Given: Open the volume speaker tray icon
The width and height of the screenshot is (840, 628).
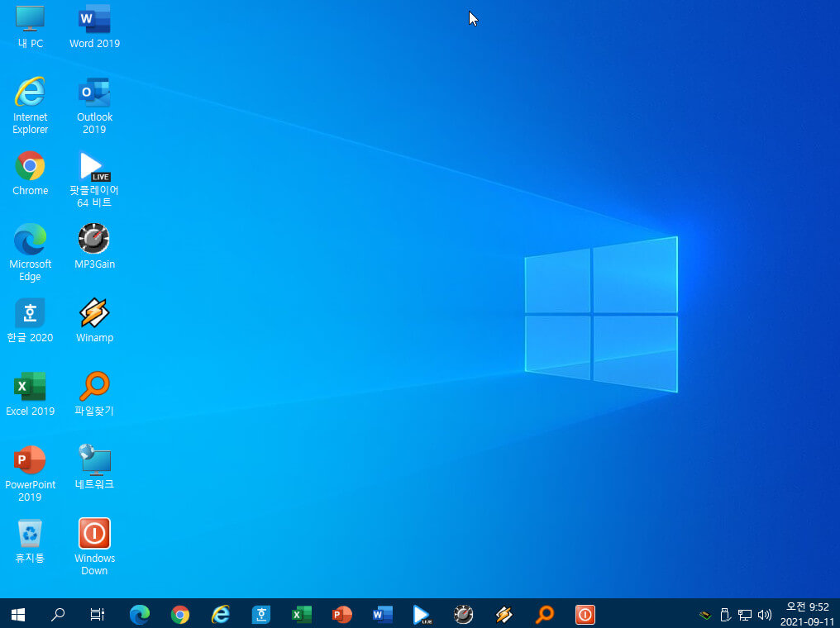Looking at the screenshot, I should [765, 615].
